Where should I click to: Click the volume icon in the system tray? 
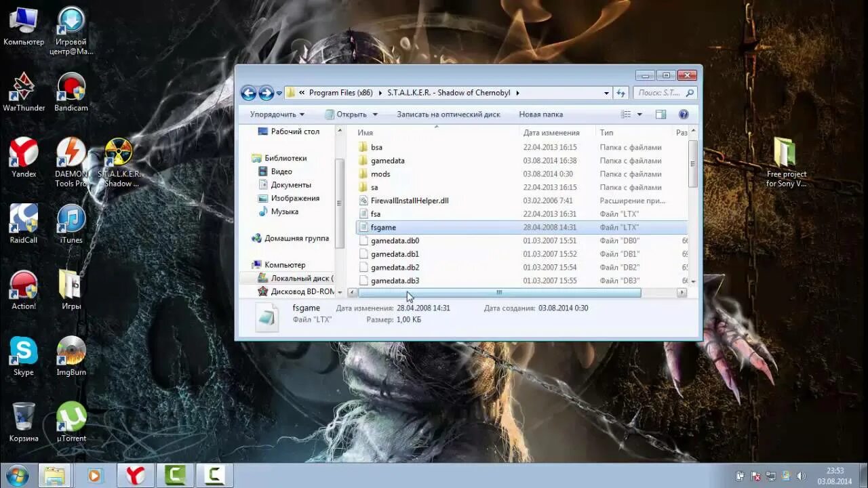click(x=801, y=476)
